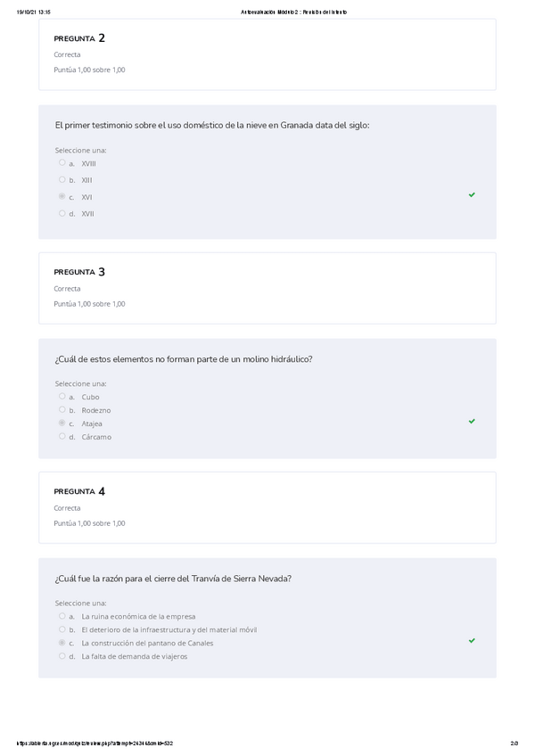
Task: Click the Pregunta 3 heading
Action: 79,272
